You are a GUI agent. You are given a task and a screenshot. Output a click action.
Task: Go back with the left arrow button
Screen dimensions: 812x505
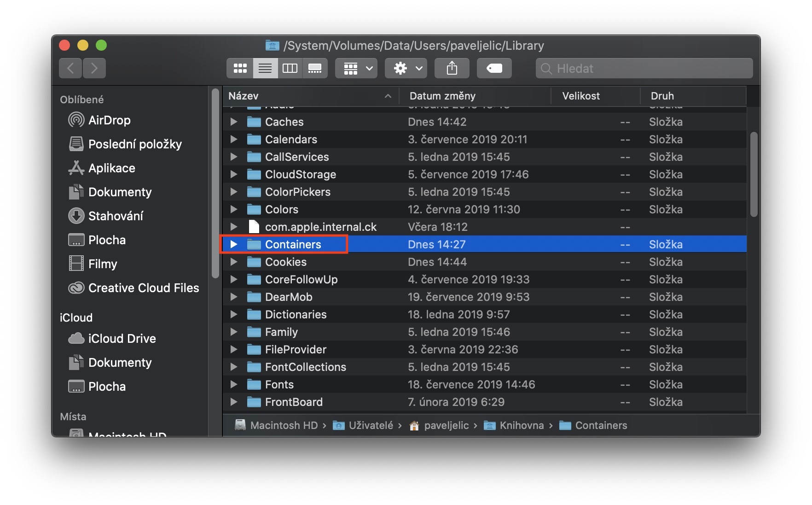click(70, 69)
